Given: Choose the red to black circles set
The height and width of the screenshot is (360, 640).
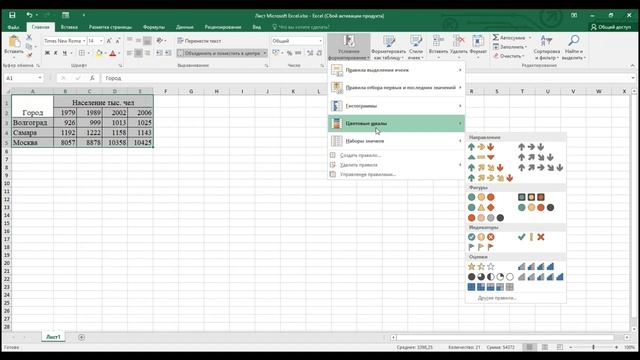Looking at the screenshot, I should (x=486, y=218).
